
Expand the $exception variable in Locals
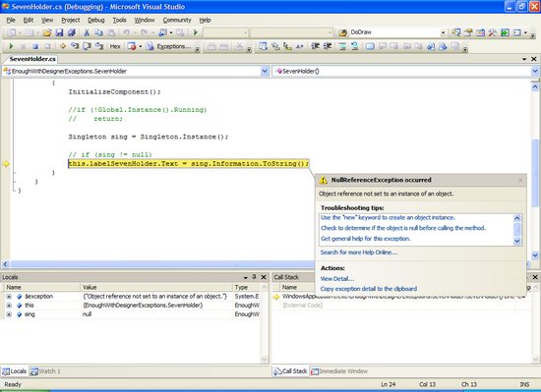[x=9, y=297]
